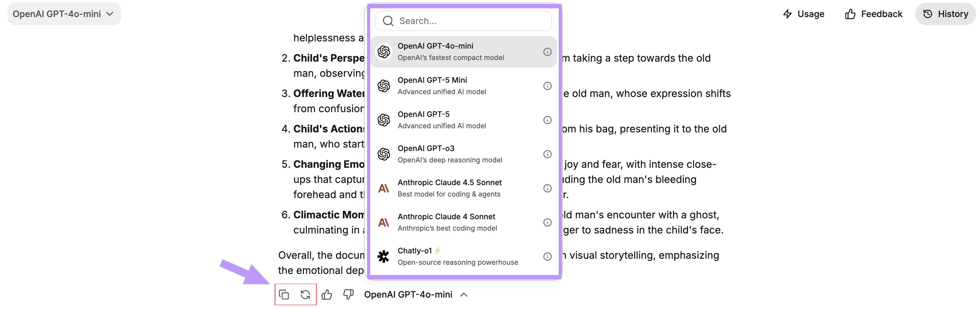The width and height of the screenshot is (980, 309).
Task: Click the OpenAI logo beside GPT-5
Action: pos(384,119)
